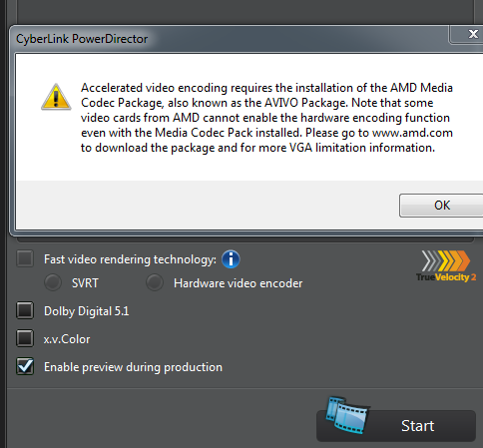Click the TrueVelocity 2 logo
The width and height of the screenshot is (483, 448).
click(446, 266)
